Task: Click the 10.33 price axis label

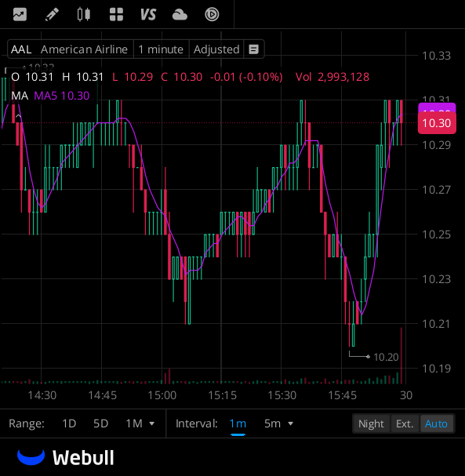Action: [437, 56]
